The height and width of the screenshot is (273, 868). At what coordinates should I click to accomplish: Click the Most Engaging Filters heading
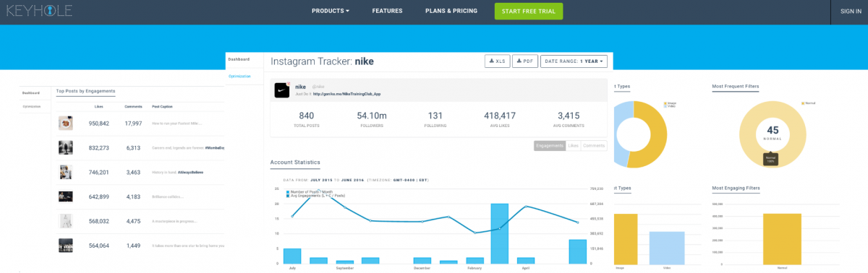[x=736, y=188]
